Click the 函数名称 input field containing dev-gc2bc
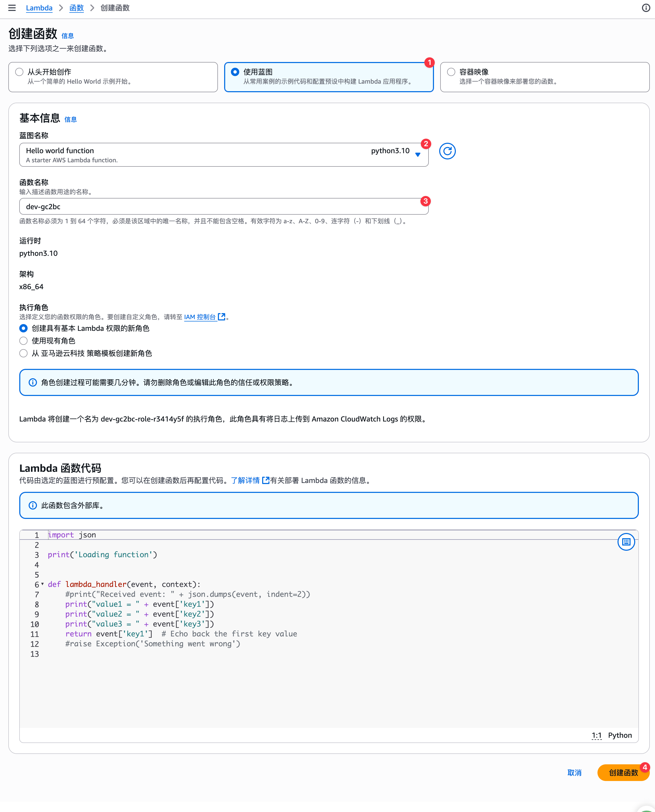 click(223, 207)
